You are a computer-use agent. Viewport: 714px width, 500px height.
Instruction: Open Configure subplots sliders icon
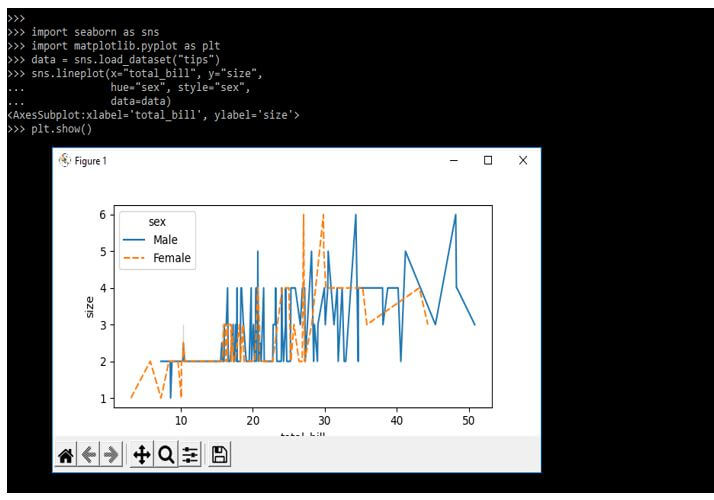click(190, 454)
